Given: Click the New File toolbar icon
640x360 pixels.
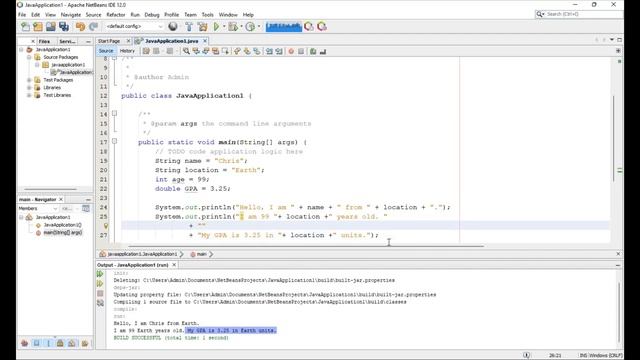Looking at the screenshot, I should tap(25, 27).
